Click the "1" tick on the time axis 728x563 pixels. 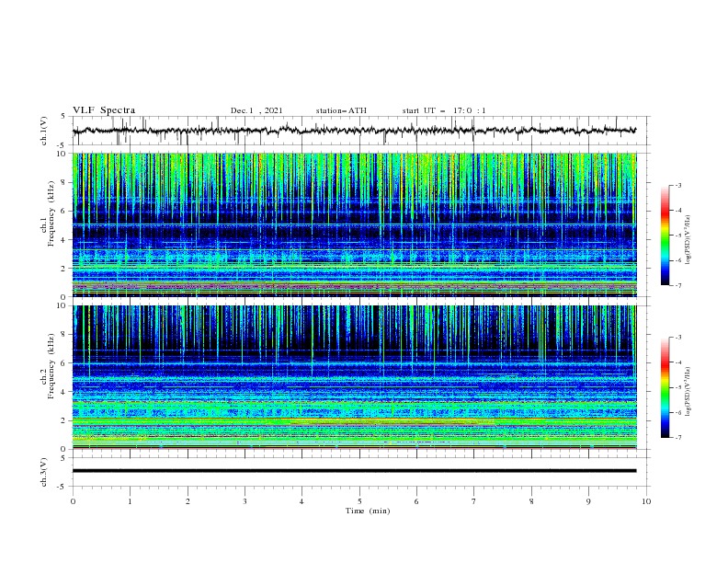(x=130, y=501)
